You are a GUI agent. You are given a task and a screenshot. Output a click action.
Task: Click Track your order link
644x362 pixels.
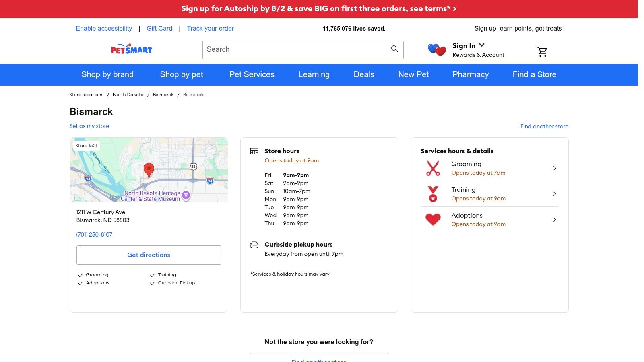coord(211,28)
